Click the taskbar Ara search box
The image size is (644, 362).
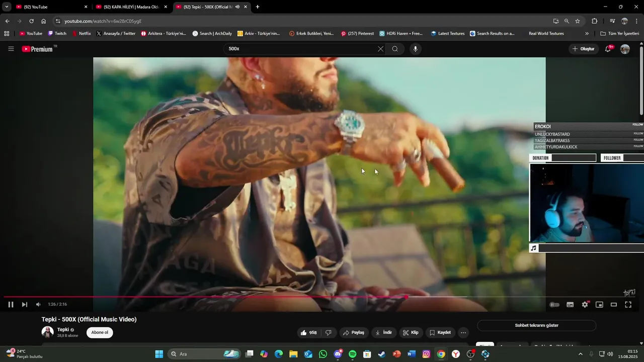[204, 354]
